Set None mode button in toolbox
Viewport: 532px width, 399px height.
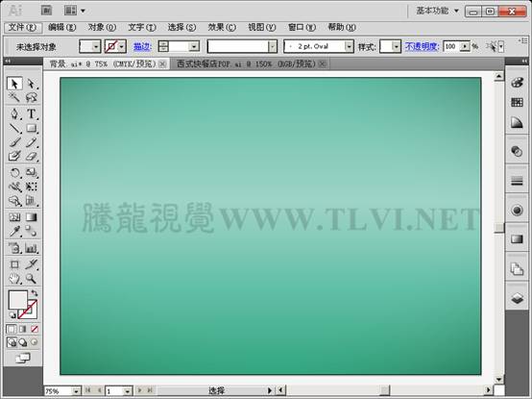pos(35,329)
